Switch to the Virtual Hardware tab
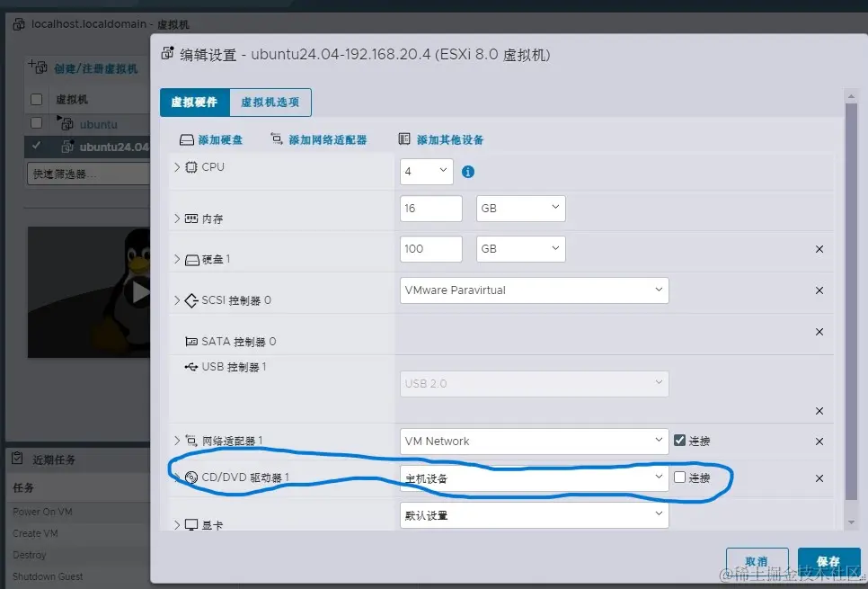Screen dimensions: 868x589 194,103
